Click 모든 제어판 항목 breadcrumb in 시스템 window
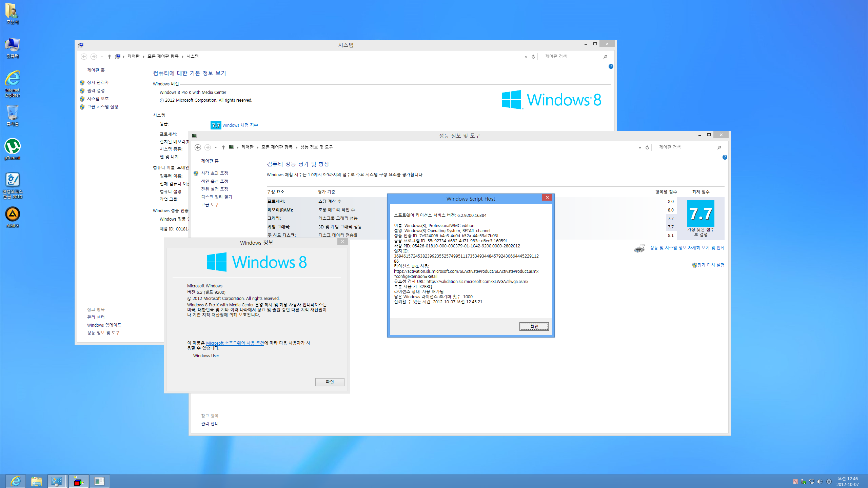The height and width of the screenshot is (488, 868). point(163,57)
